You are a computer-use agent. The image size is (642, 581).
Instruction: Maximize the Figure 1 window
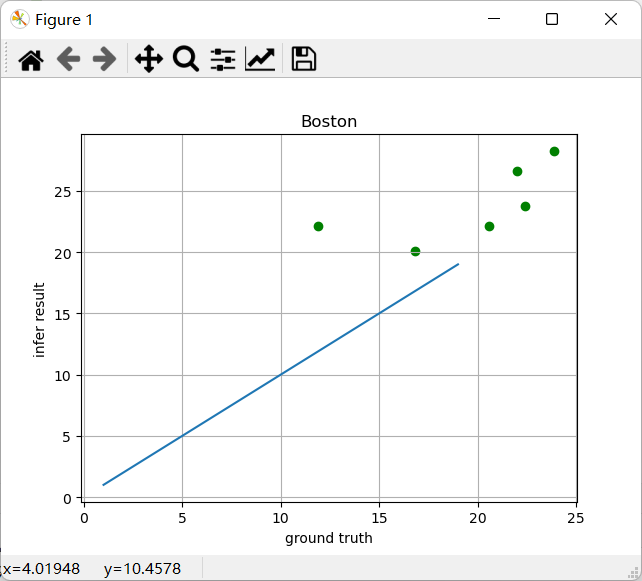click(x=552, y=19)
